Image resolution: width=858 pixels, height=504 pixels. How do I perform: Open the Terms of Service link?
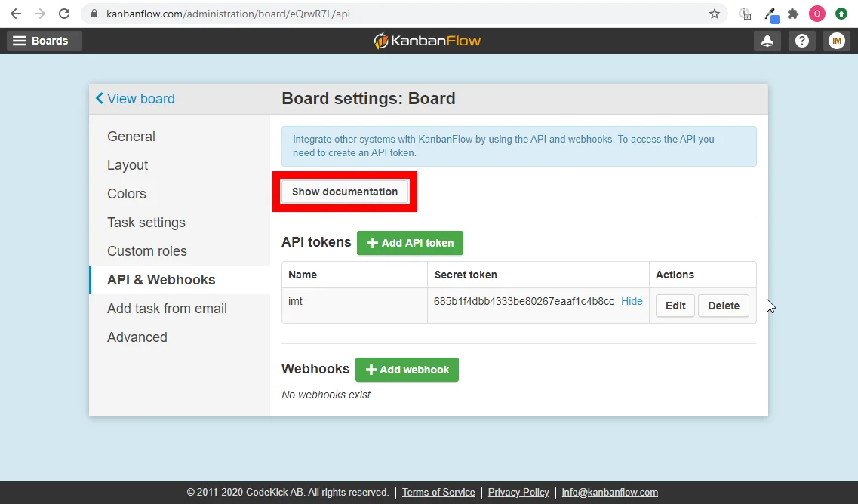click(x=438, y=493)
